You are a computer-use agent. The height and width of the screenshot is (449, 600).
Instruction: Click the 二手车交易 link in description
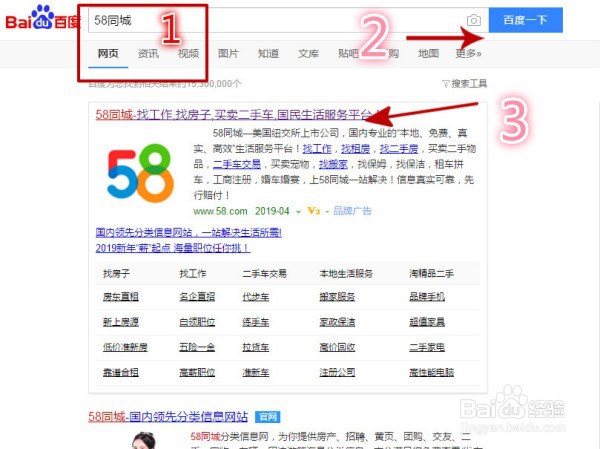[237, 164]
